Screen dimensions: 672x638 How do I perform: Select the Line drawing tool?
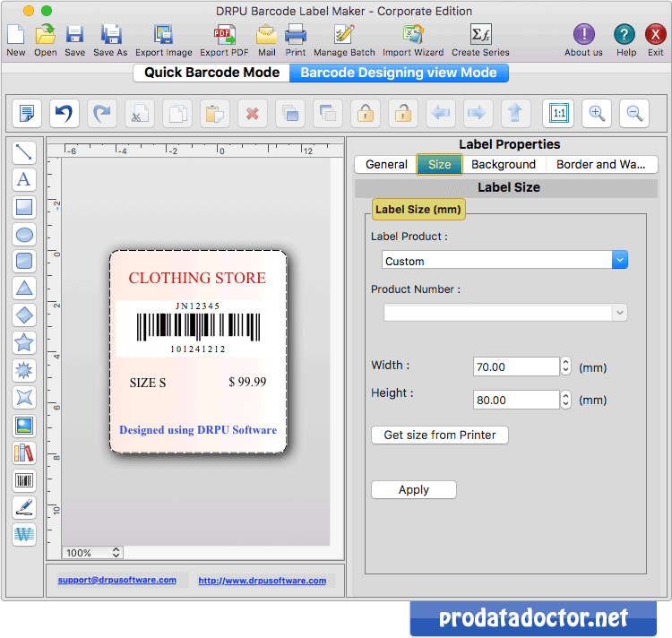(24, 152)
